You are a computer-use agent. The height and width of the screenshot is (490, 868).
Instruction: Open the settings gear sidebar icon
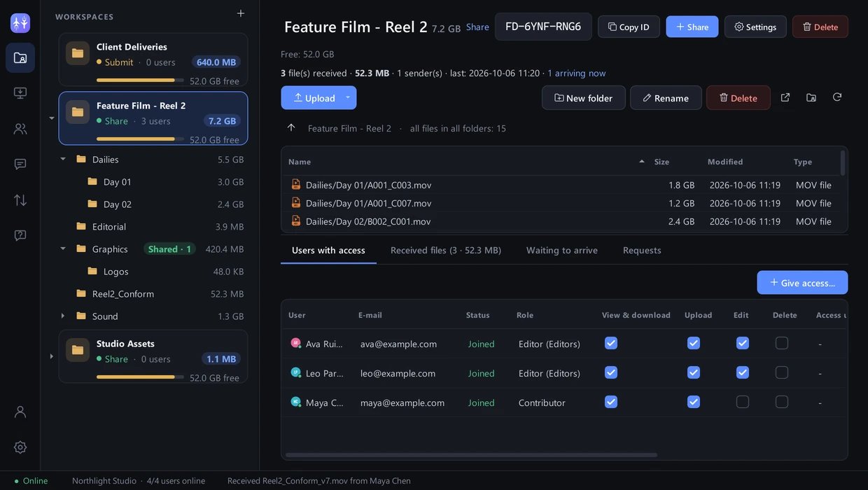pyautogui.click(x=20, y=447)
